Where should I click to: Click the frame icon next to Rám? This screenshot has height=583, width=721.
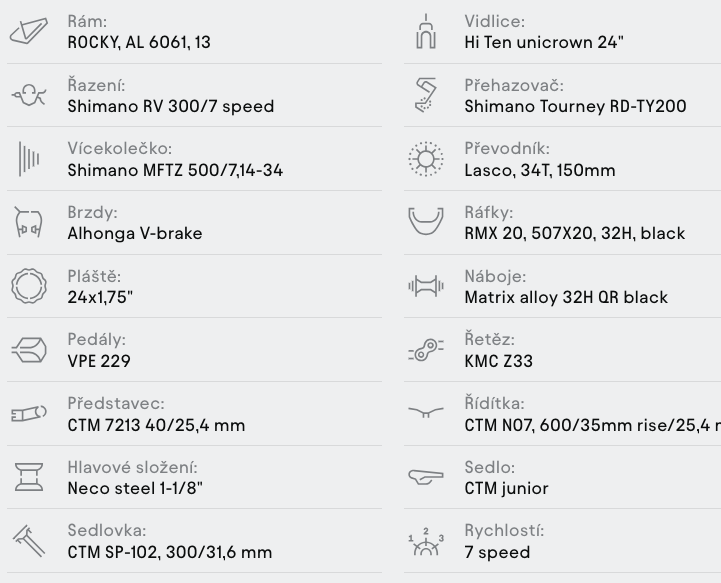pyautogui.click(x=29, y=31)
